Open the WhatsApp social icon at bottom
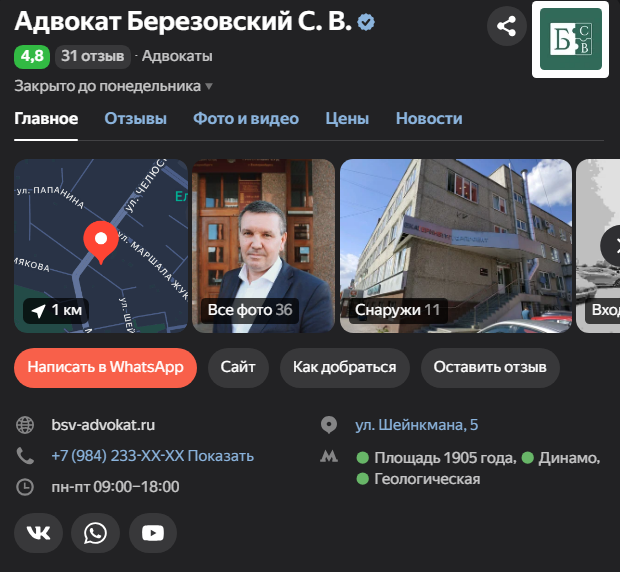This screenshot has width=620, height=572. pyautogui.click(x=96, y=533)
